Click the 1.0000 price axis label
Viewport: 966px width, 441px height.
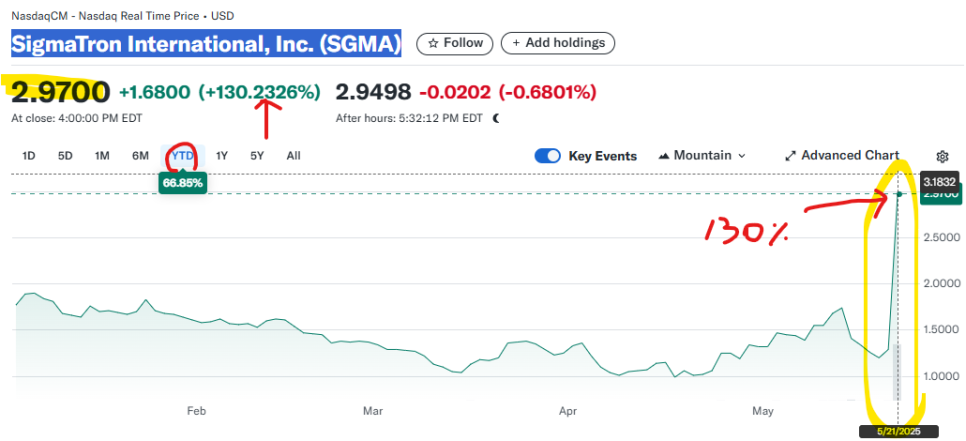click(941, 376)
